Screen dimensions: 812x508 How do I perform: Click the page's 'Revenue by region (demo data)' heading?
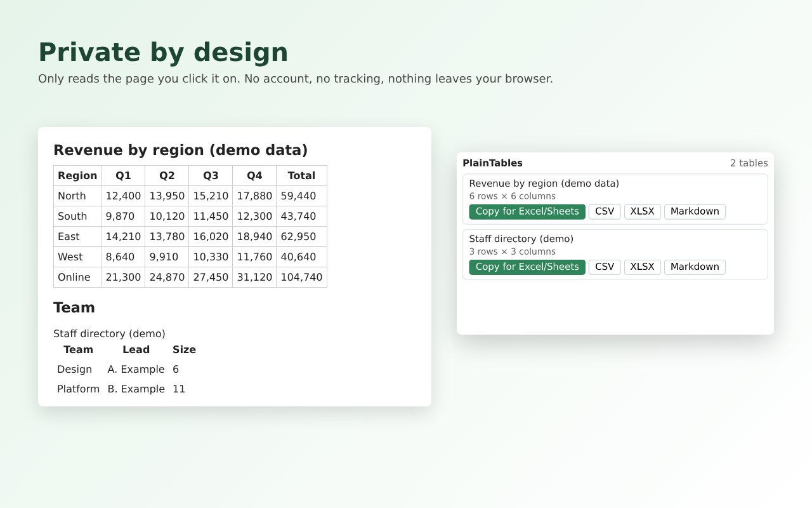[x=180, y=150]
